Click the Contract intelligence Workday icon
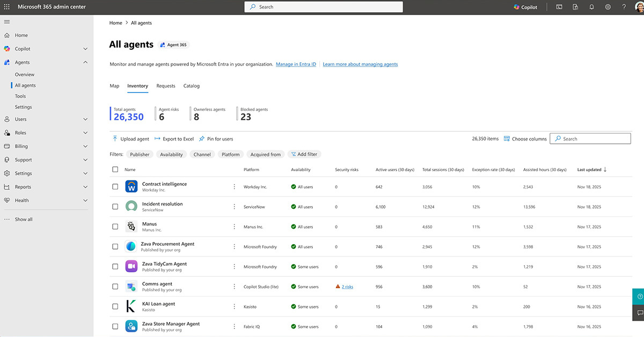Screen dimensions: 644x337 coord(131,187)
